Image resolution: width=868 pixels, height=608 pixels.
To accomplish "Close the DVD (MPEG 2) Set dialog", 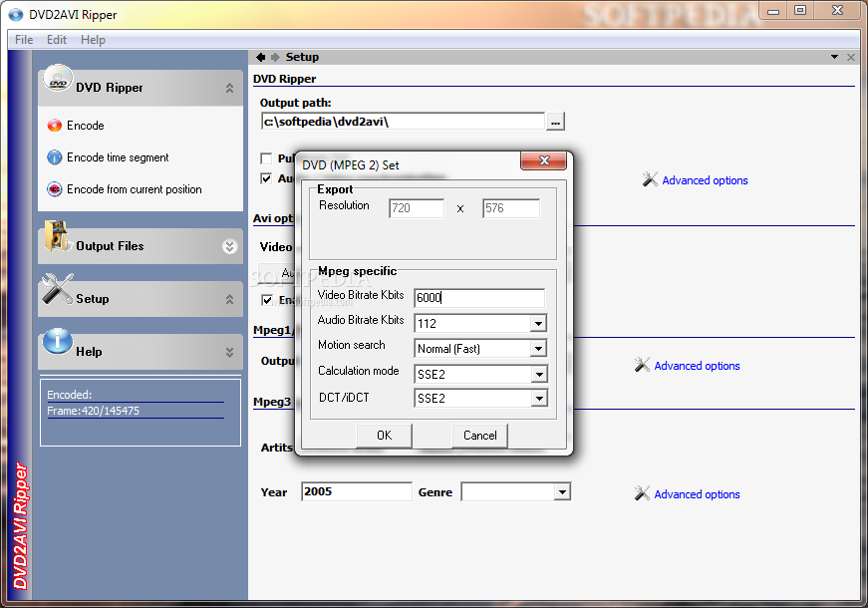I will click(543, 160).
